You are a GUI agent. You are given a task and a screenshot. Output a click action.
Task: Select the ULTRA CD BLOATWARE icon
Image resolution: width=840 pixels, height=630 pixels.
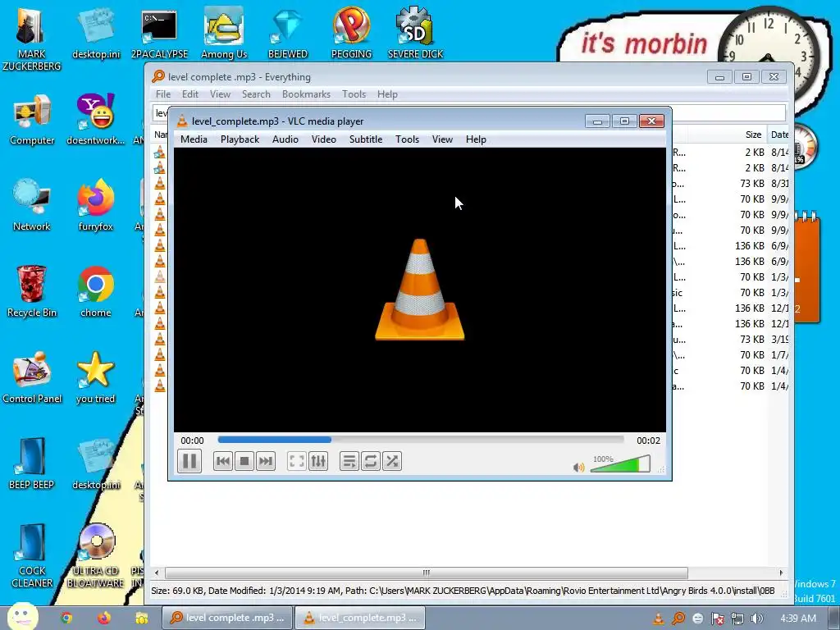click(95, 556)
